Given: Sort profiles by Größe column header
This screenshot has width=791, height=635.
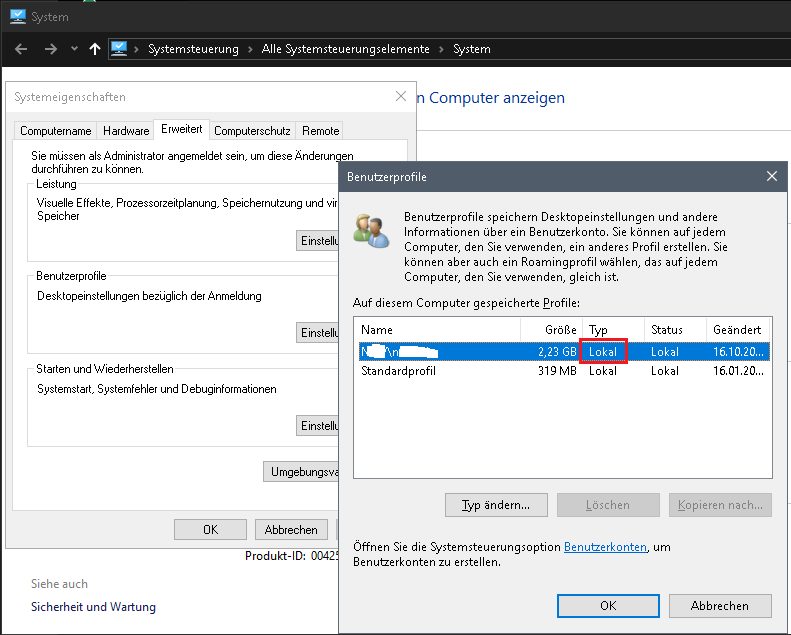Looking at the screenshot, I should 551,330.
